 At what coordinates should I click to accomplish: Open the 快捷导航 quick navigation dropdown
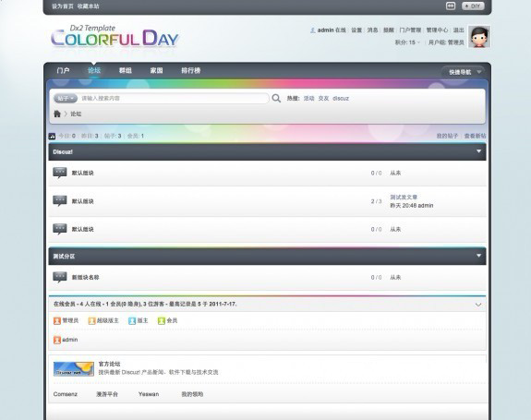463,72
